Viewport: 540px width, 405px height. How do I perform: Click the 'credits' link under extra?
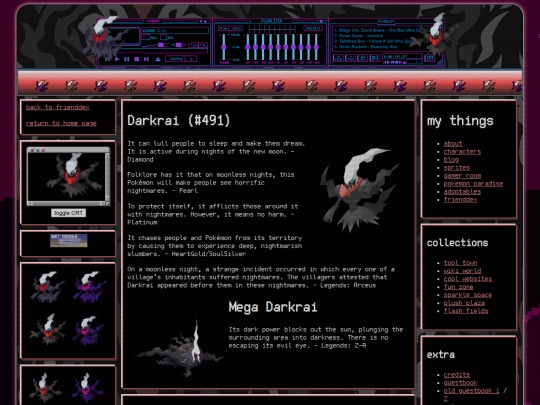(456, 375)
